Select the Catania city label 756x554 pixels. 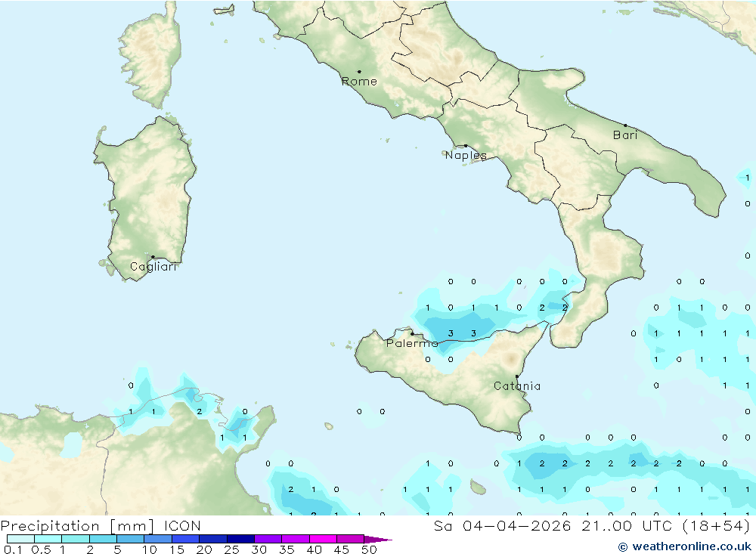[517, 385]
